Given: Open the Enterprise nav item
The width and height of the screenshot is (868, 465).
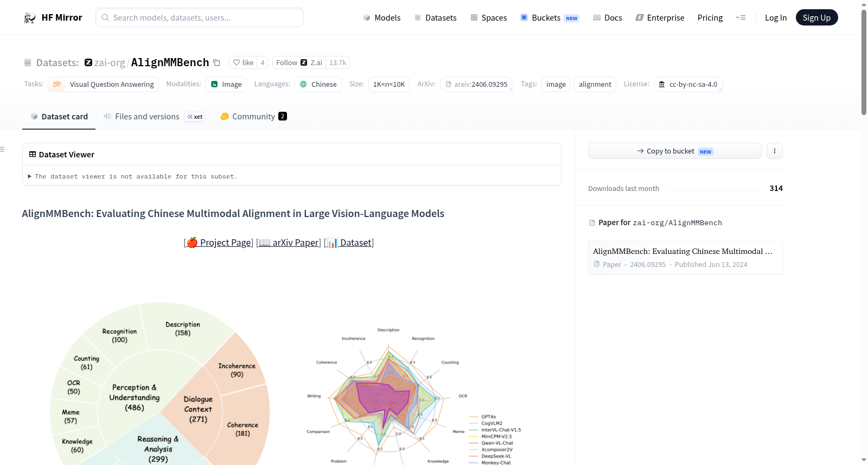Looking at the screenshot, I should (x=660, y=18).
